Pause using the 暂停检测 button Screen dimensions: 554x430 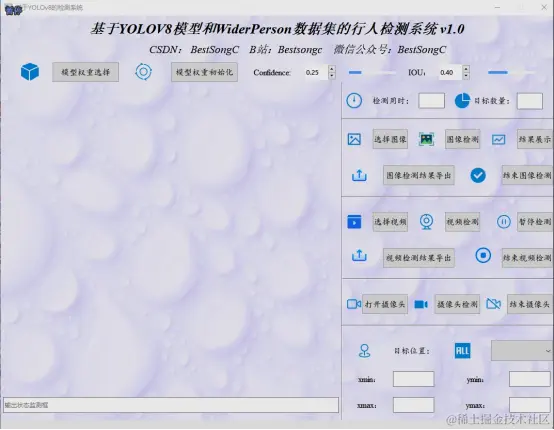535,222
